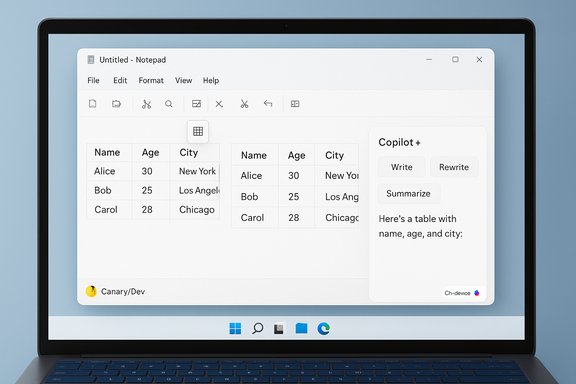Click the Rewrite button in Copilot
This screenshot has width=576, height=384.
click(454, 167)
